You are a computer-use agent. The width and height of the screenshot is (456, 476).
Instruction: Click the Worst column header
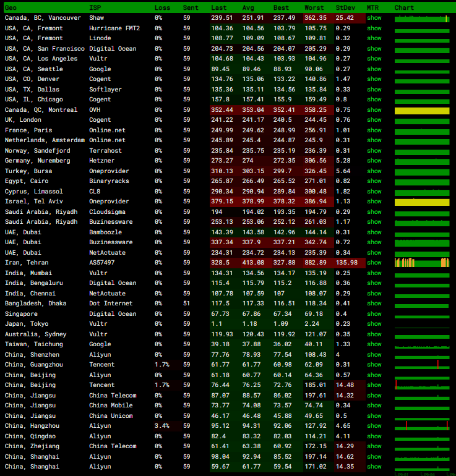pyautogui.click(x=314, y=8)
